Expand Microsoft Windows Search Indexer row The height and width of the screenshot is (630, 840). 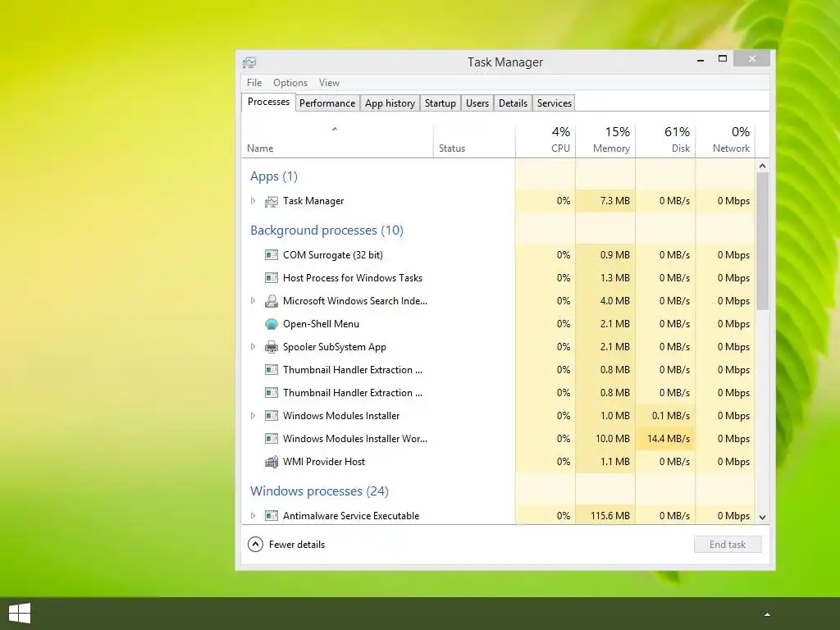pyautogui.click(x=253, y=301)
